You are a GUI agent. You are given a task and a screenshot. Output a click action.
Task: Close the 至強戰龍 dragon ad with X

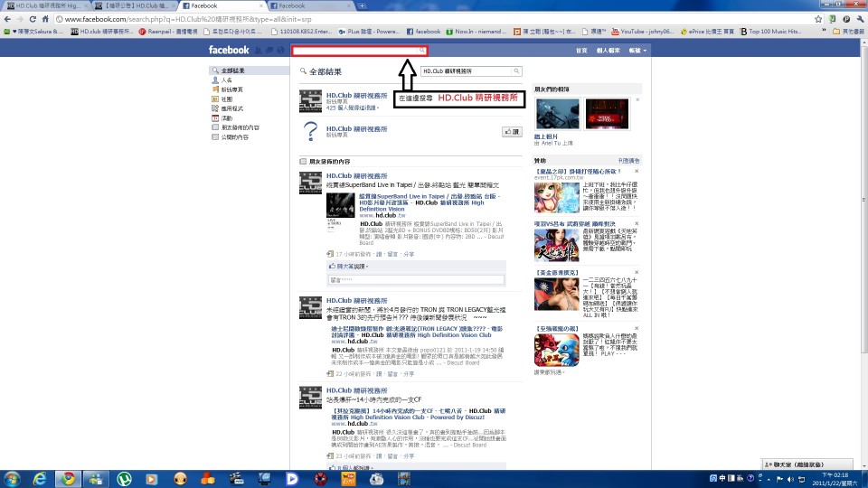click(x=637, y=328)
